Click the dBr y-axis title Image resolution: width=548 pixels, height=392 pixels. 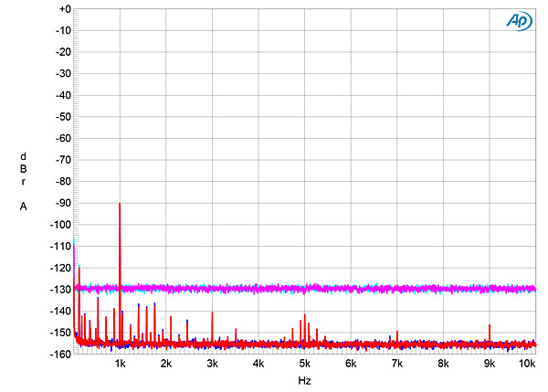23,169
